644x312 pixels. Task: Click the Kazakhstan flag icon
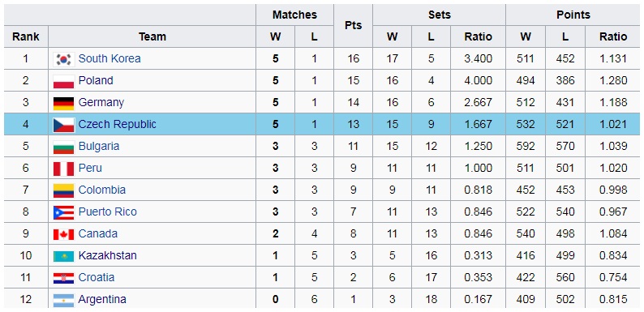click(x=63, y=256)
